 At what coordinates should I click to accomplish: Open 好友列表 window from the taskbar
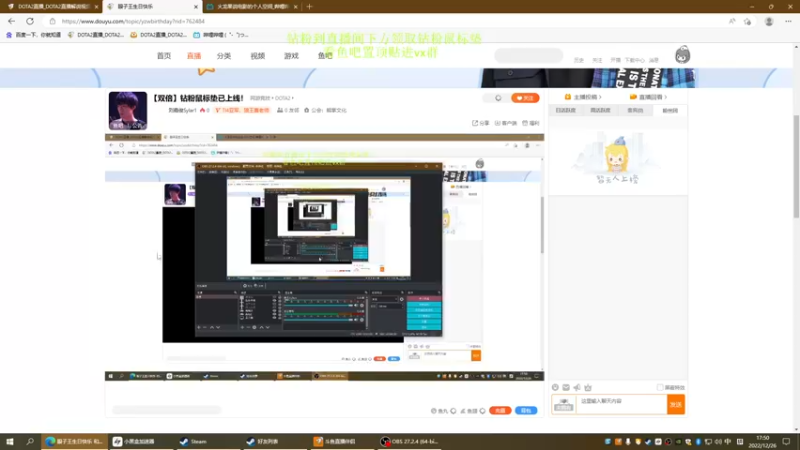point(262,441)
